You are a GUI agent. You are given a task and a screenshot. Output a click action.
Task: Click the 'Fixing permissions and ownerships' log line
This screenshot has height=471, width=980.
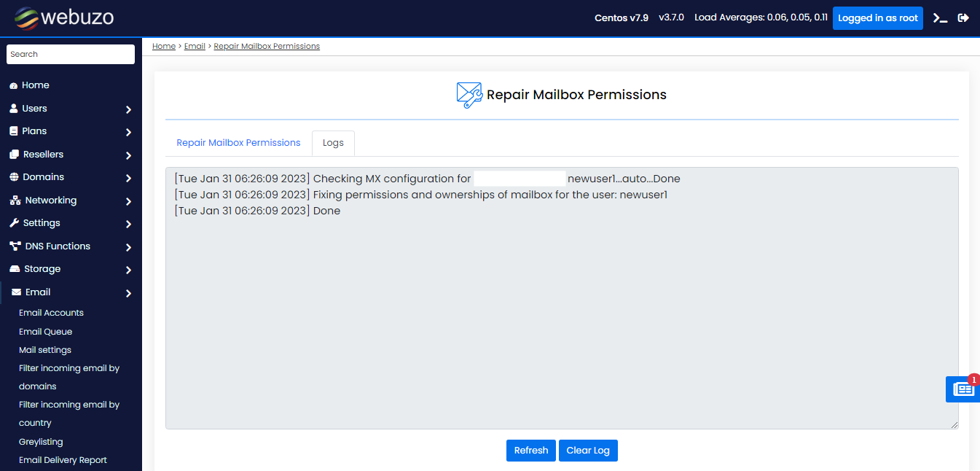tap(420, 195)
